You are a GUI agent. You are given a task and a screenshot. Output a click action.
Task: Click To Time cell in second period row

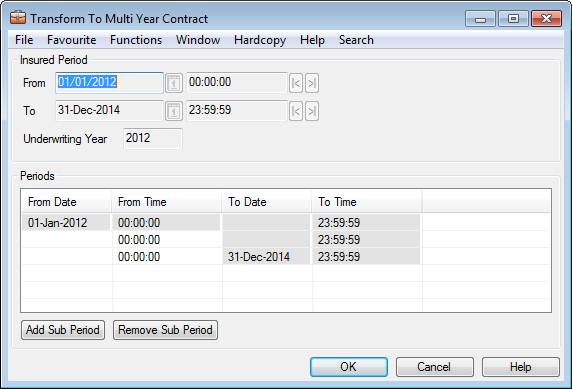point(366,240)
